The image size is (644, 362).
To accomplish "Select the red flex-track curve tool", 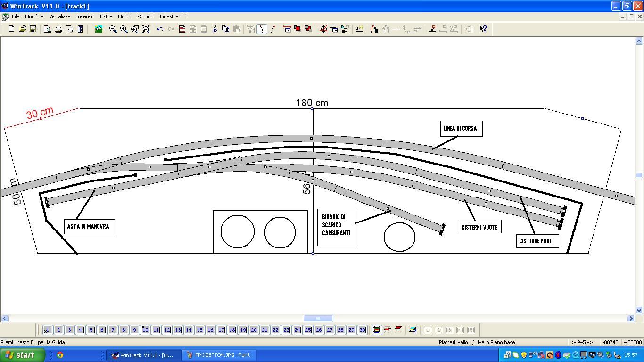I will pyautogui.click(x=272, y=29).
